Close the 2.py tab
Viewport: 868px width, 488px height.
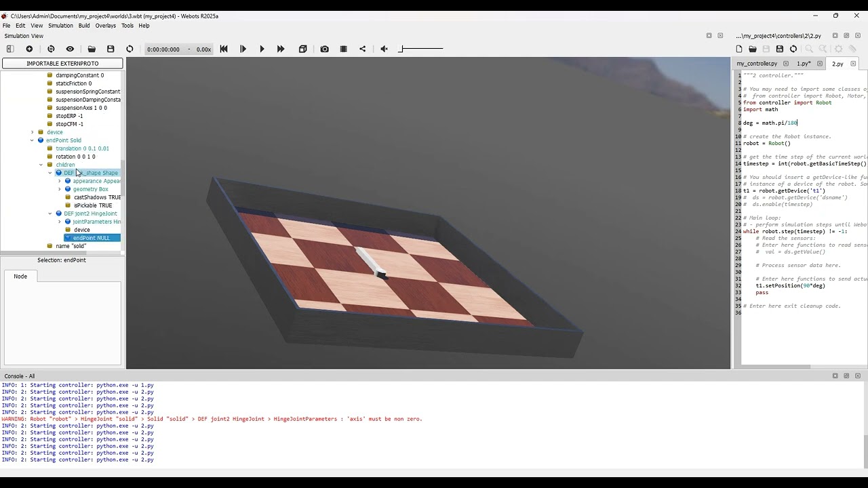pos(853,64)
